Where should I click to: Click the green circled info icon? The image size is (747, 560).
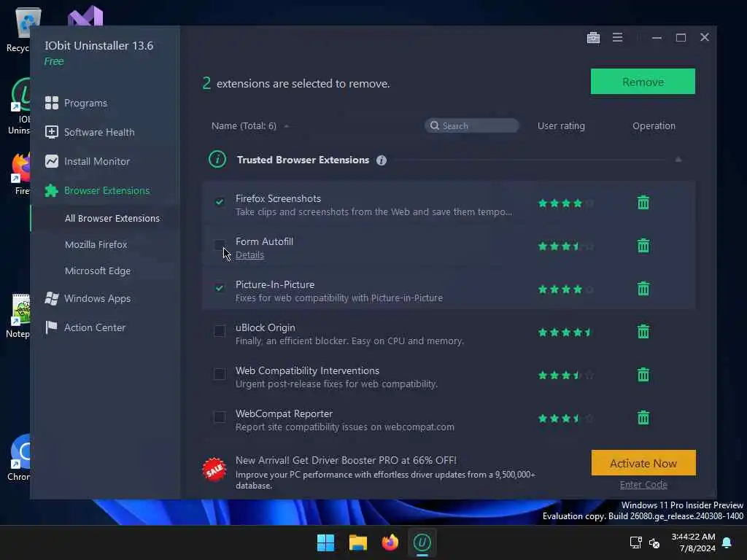(217, 159)
